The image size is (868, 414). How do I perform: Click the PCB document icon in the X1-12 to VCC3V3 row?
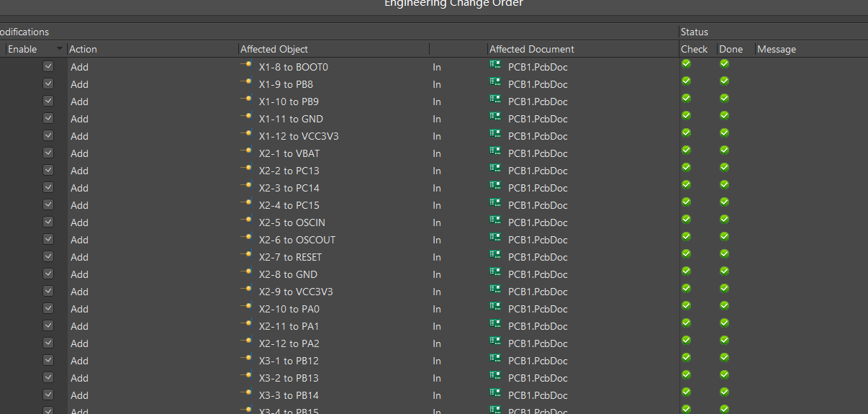point(495,133)
